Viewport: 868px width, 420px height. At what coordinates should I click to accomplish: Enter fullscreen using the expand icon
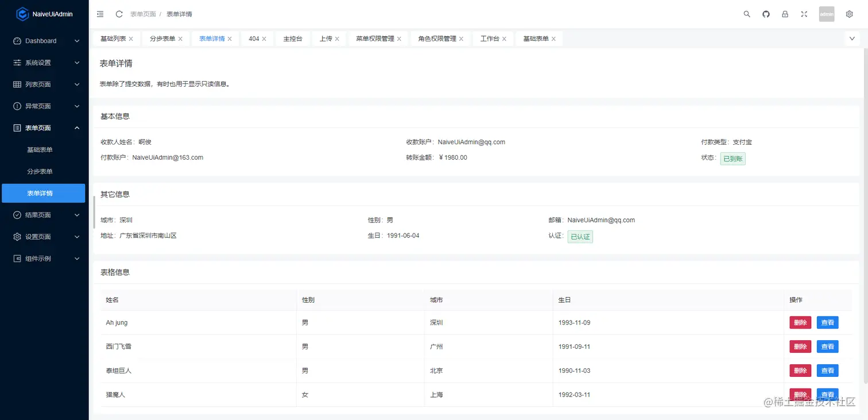click(804, 14)
